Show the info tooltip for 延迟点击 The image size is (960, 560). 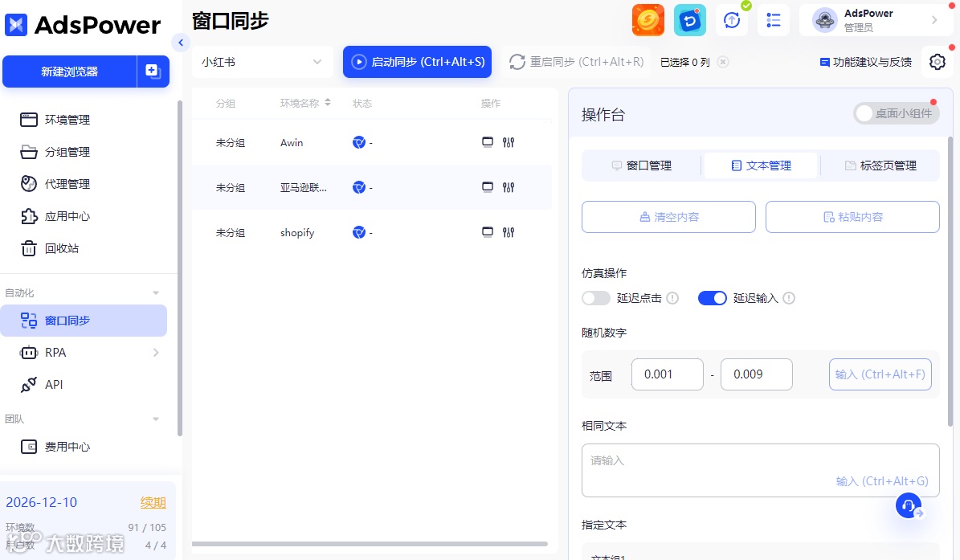[x=672, y=298]
